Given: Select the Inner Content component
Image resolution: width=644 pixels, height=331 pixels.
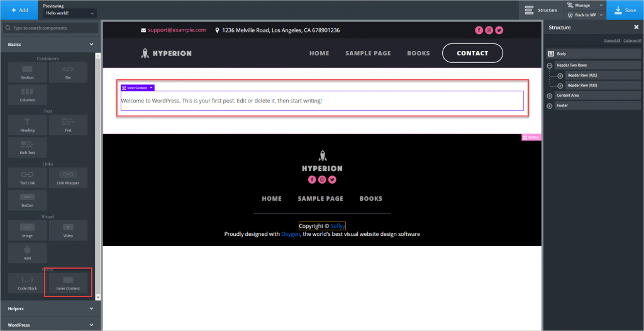Looking at the screenshot, I should point(68,283).
